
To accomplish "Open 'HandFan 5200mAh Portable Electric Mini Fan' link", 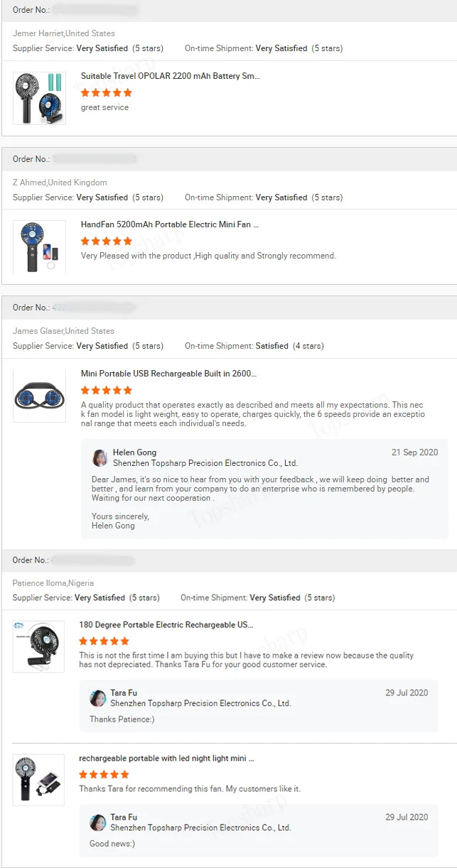I will pos(170,224).
